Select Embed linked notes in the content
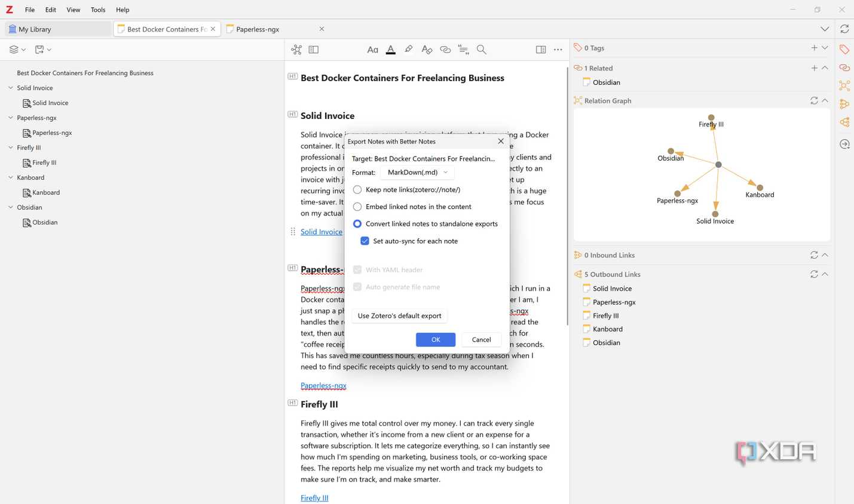The width and height of the screenshot is (854, 504). coord(357,207)
